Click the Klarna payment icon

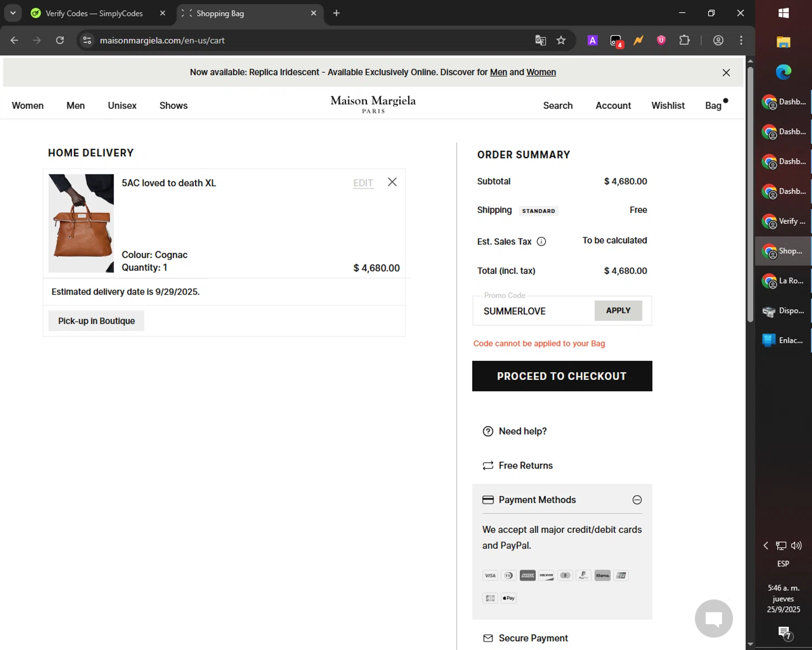(x=603, y=575)
